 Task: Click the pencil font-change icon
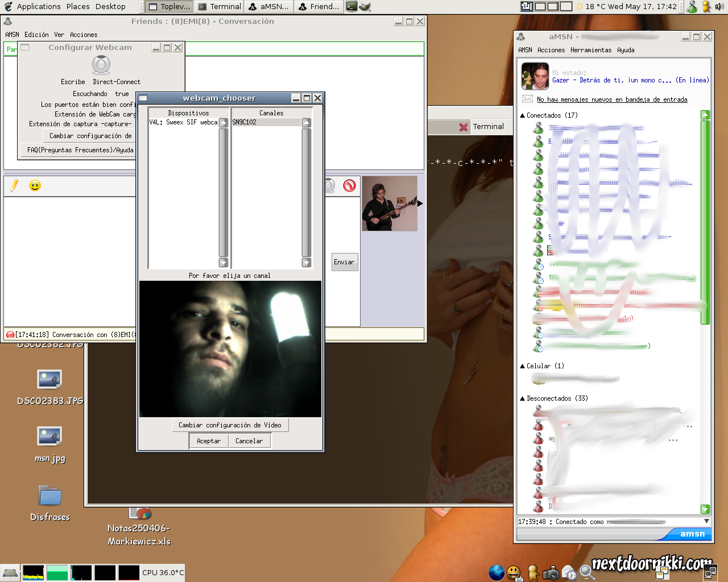(x=15, y=185)
